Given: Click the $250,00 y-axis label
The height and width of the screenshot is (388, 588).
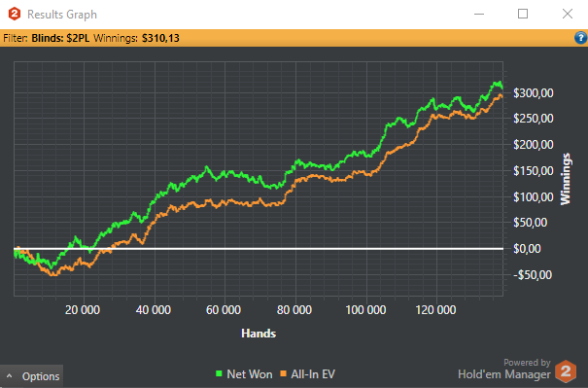Looking at the screenshot, I should coord(534,119).
